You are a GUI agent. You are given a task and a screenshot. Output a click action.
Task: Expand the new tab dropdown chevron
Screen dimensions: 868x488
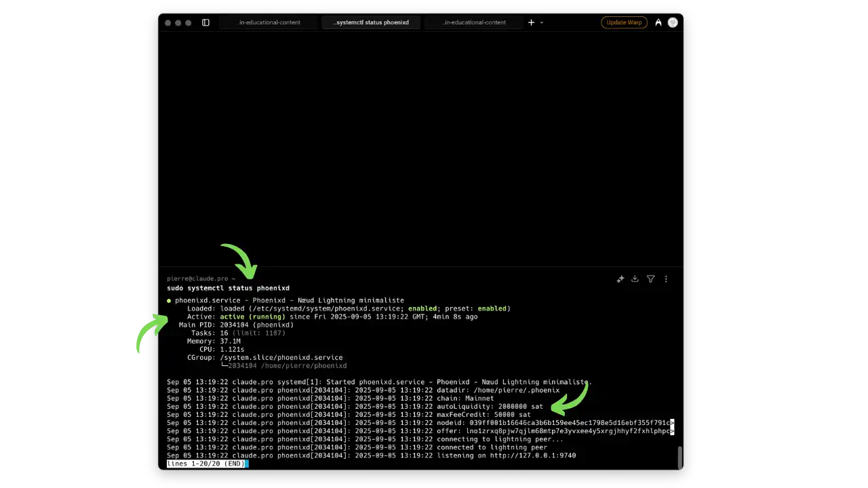[540, 22]
